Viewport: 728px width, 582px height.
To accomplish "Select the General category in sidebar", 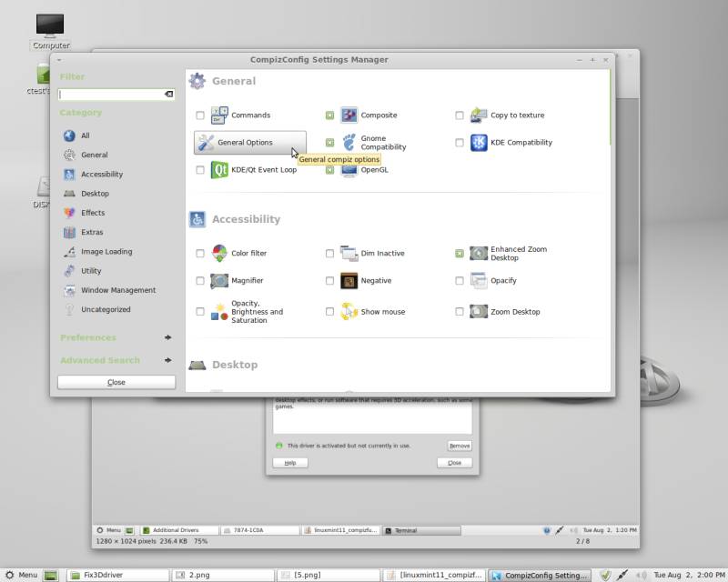I will click(86, 155).
